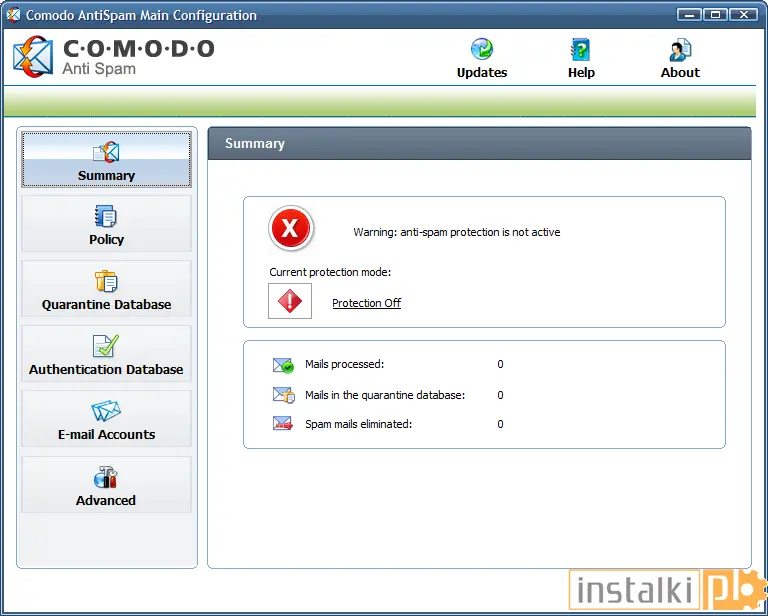
Task: Click the About label
Action: tap(680, 72)
